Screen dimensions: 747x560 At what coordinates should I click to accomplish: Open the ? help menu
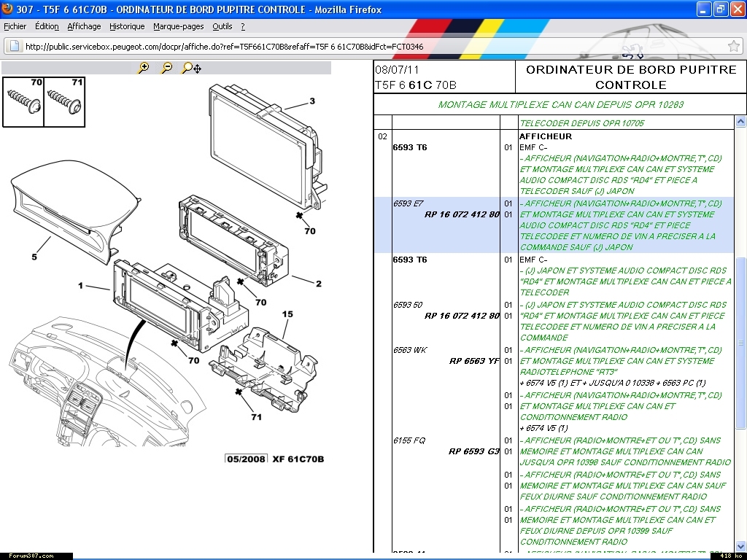243,27
